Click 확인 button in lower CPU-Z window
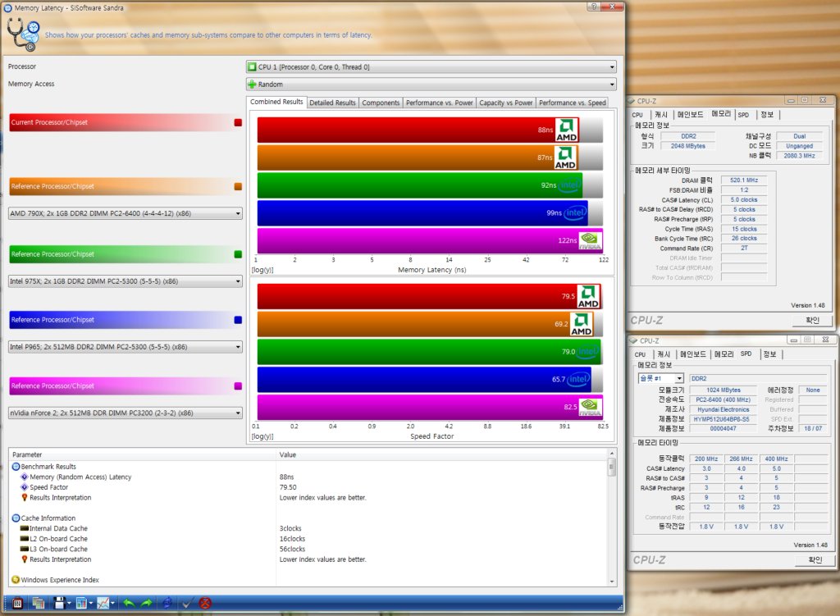840x616 pixels. coord(815,559)
